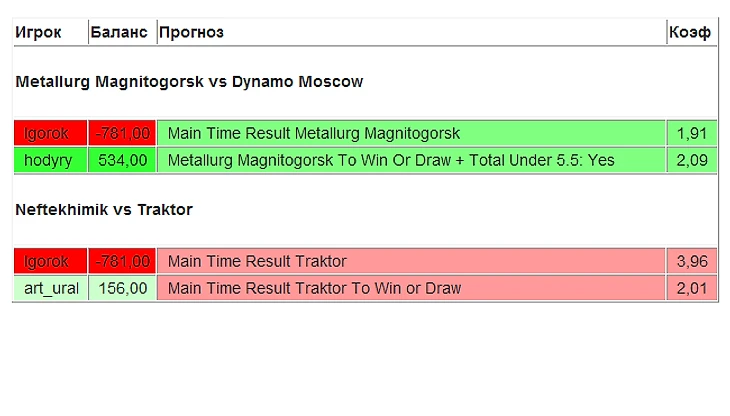
Task: Click Igorok beside Metallurg Magnitogorsk main time prediction
Action: (48, 133)
